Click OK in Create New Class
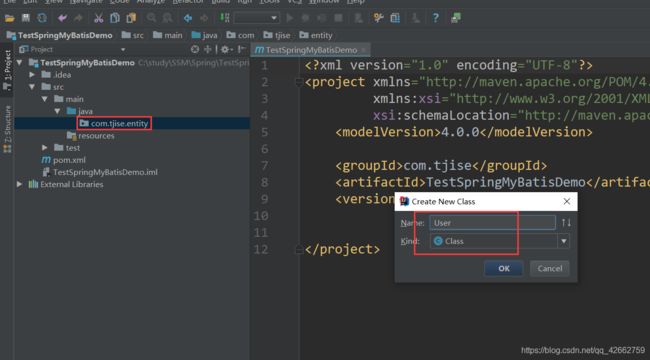650x360 pixels. click(504, 268)
